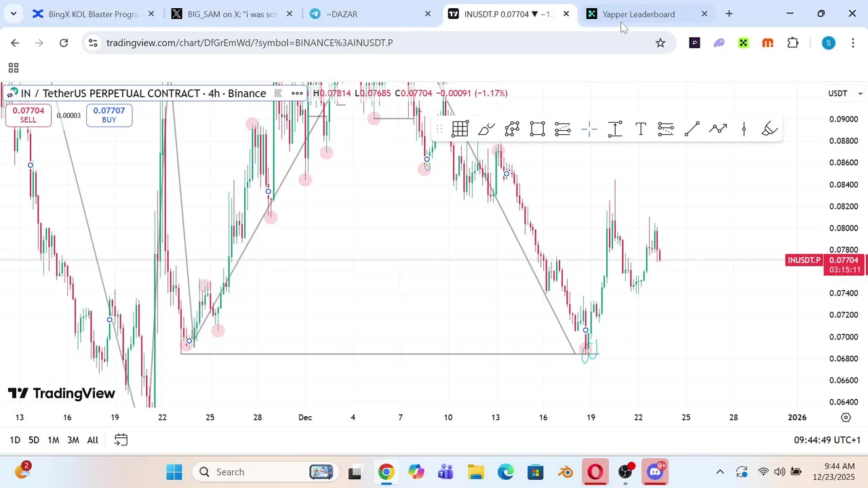The height and width of the screenshot is (488, 868).
Task: Select the Price range measurement tool
Action: tap(615, 129)
